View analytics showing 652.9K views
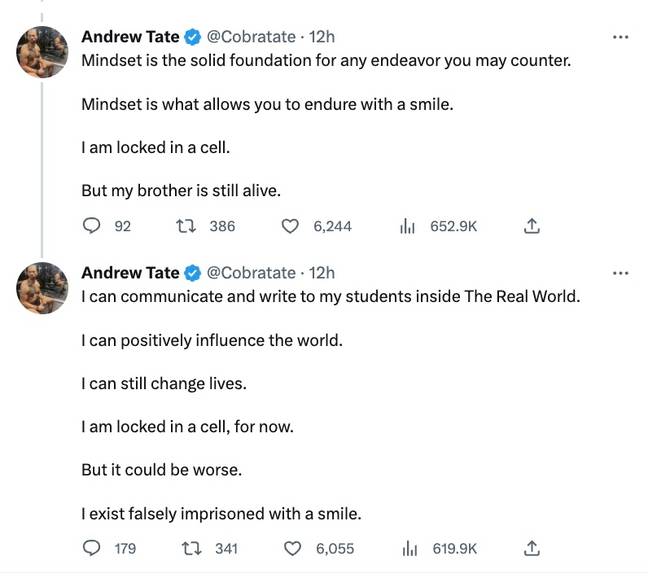This screenshot has height=587, width=648. pos(408,226)
